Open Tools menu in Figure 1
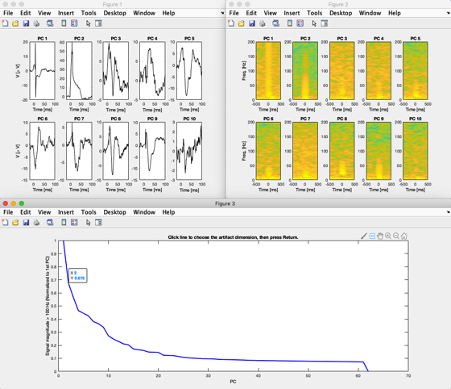Image resolution: width=451 pixels, height=389 pixels. 89,13
